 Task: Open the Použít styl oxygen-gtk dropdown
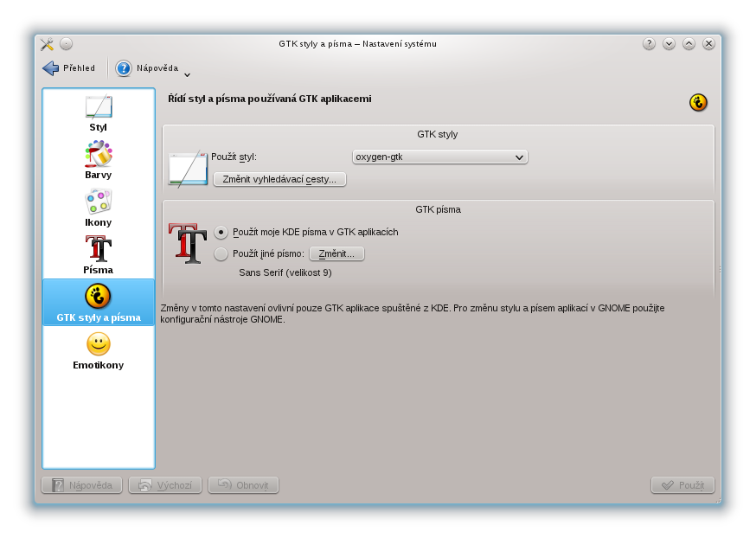pos(439,157)
